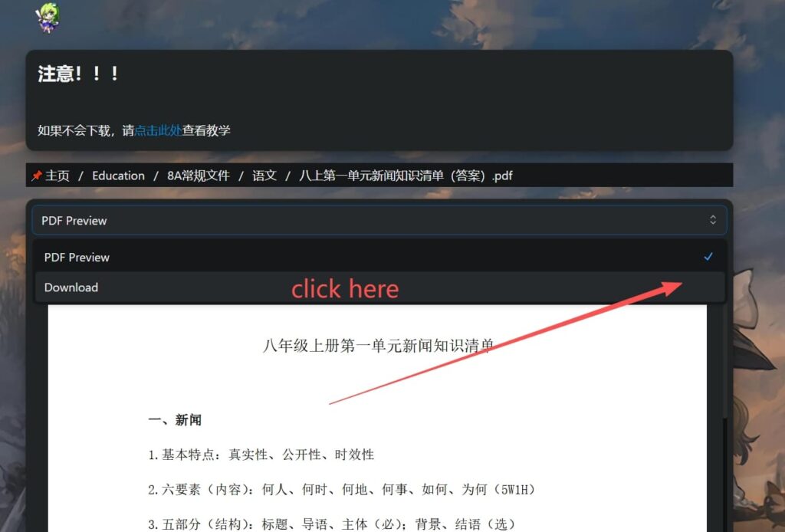Open the Education breadcrumb folder

click(118, 176)
